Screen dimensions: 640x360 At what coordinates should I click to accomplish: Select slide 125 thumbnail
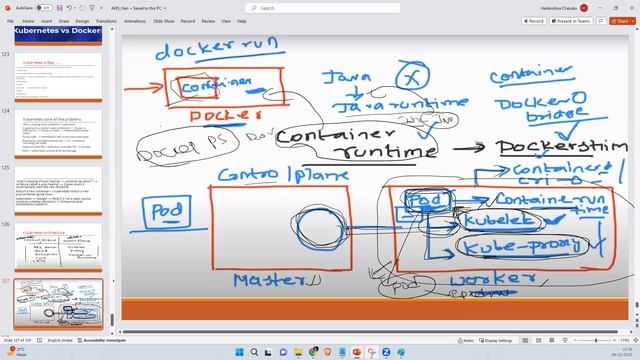coord(58,191)
